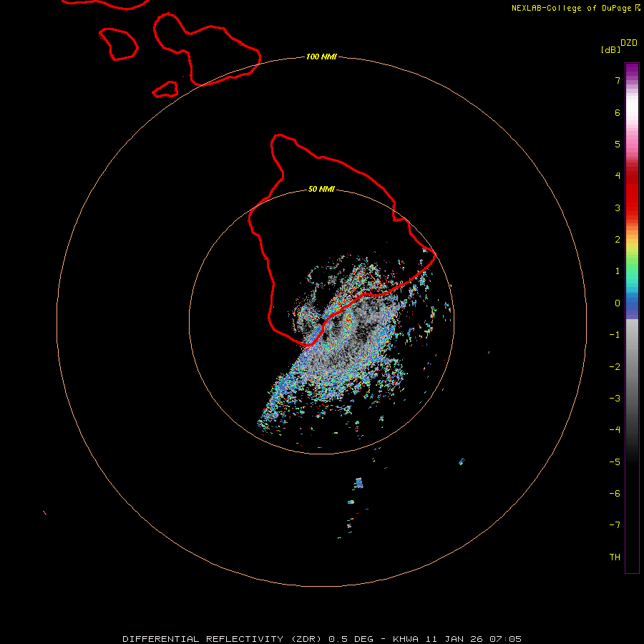Click the 3 tick label on the scale
Screen dimensions: 644x644
tap(618, 208)
